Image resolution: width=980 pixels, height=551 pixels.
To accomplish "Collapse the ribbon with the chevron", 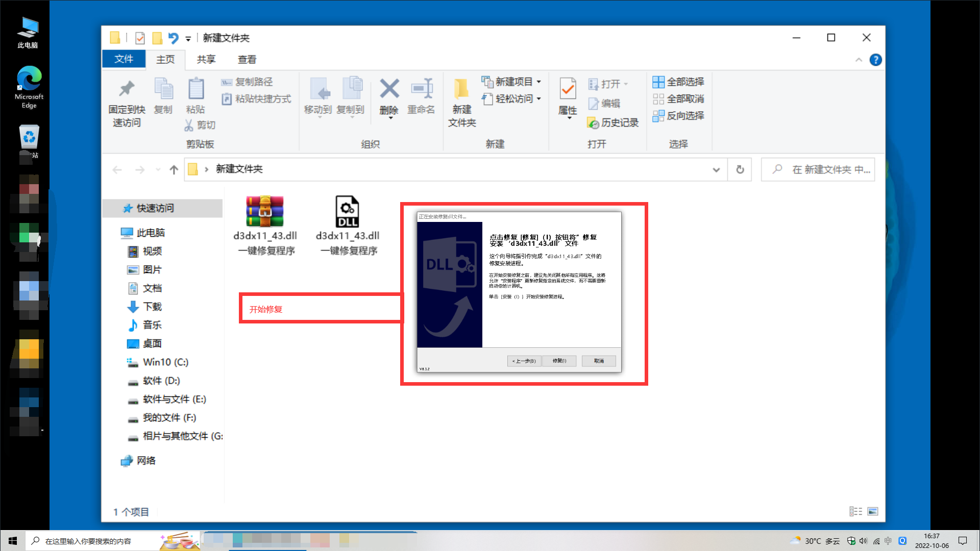I will (x=859, y=60).
